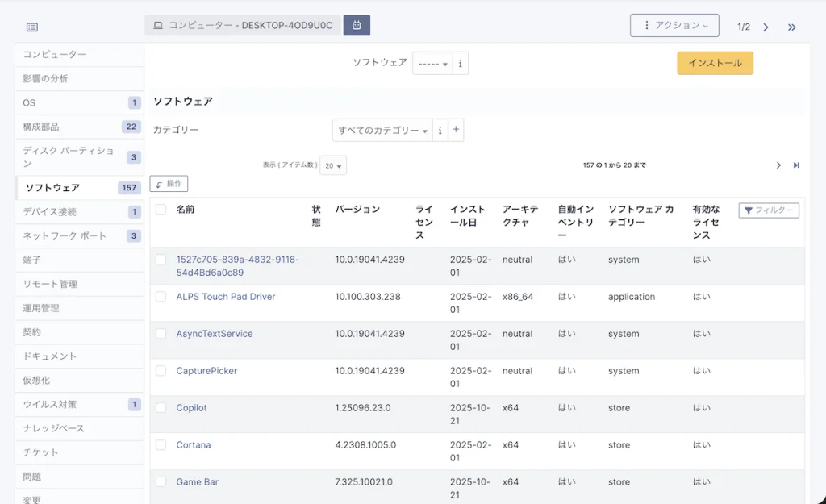Open the 契約 sidebar tab
The image size is (826, 504).
(x=80, y=332)
